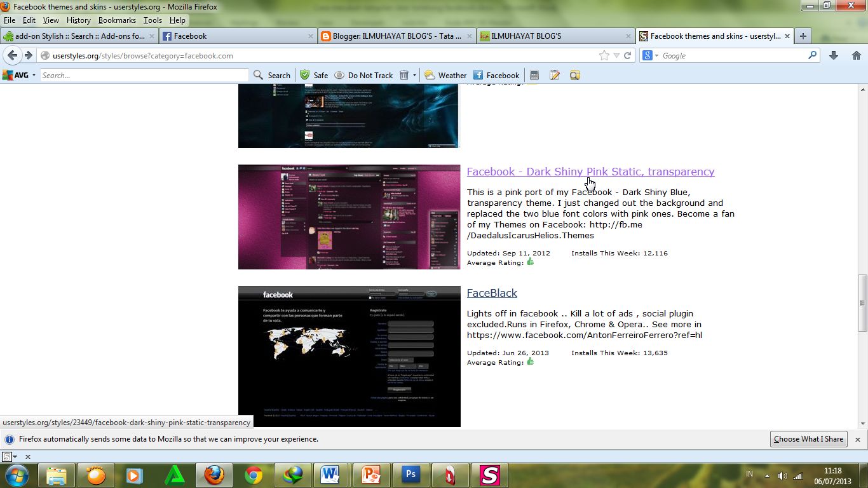Screen dimensions: 868x488
Task: Go back with the browser Back arrow
Action: pyautogui.click(x=12, y=55)
